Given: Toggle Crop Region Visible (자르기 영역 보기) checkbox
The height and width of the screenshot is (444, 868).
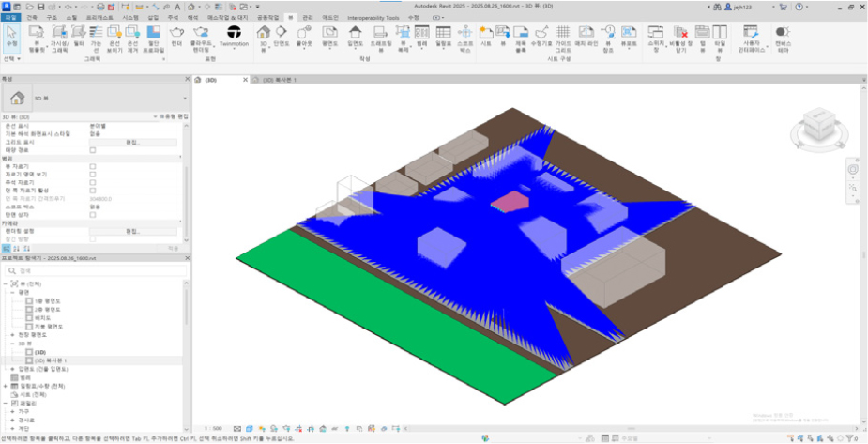Looking at the screenshot, I should 93,174.
